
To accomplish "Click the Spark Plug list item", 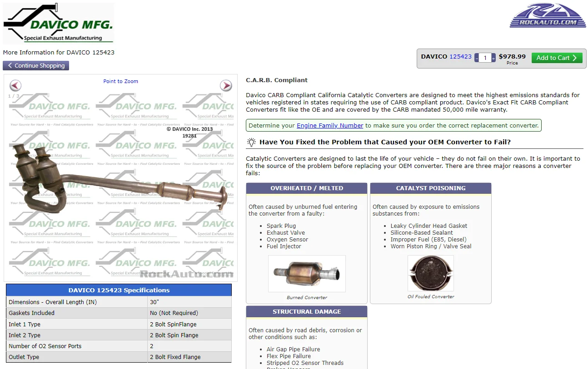I will click(281, 226).
